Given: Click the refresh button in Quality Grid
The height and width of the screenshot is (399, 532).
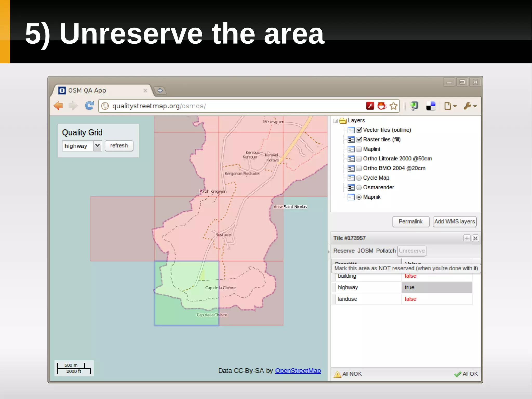Looking at the screenshot, I should [119, 146].
